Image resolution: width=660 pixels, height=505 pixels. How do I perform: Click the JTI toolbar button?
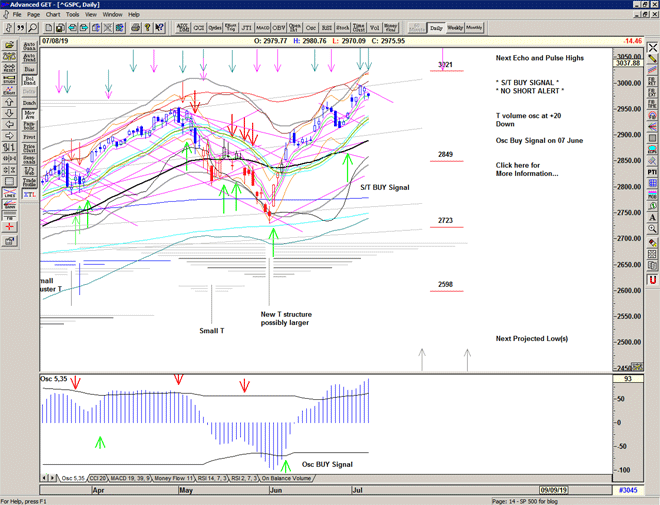(245, 28)
